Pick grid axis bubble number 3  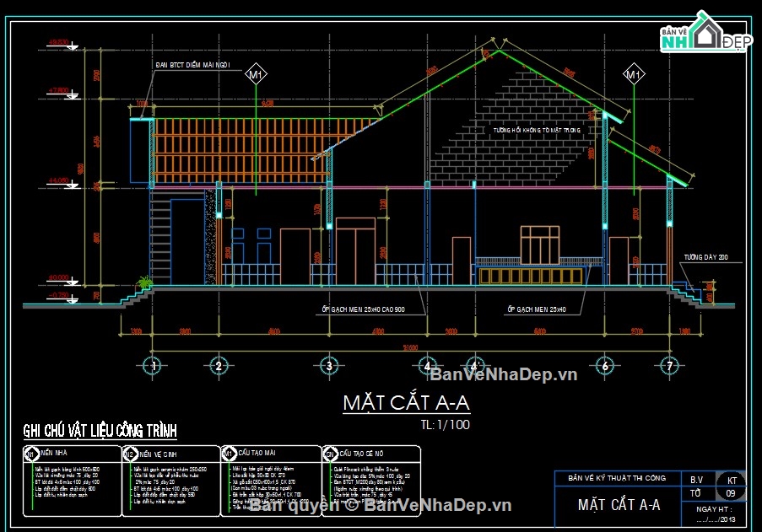coord(328,365)
